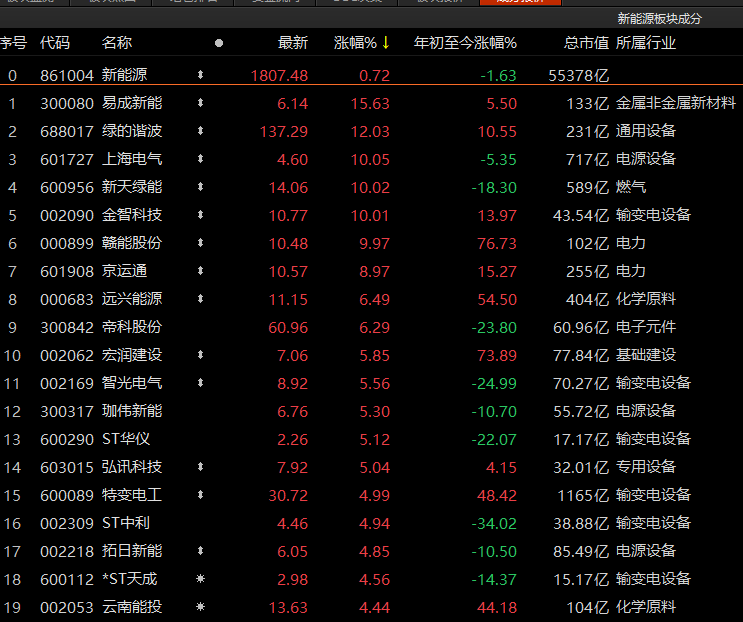743x622 pixels.
Task: Click stock code 002169
Action: [x=67, y=383]
